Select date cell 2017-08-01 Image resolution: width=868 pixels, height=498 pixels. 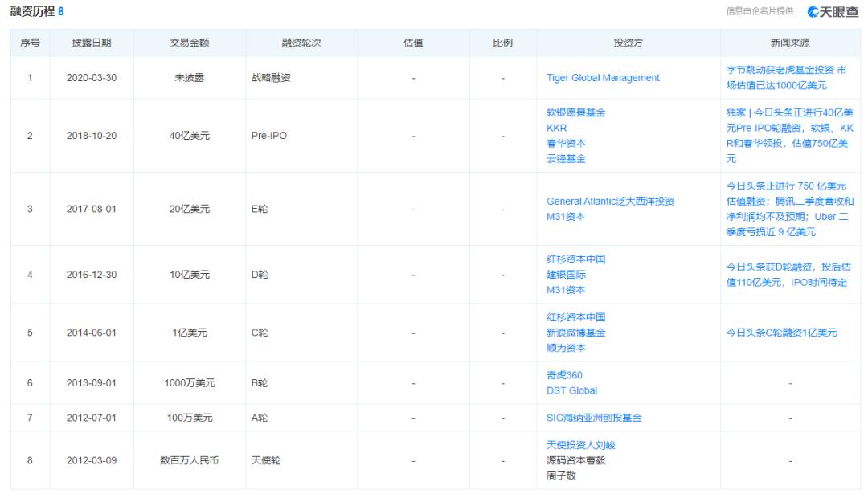point(92,209)
